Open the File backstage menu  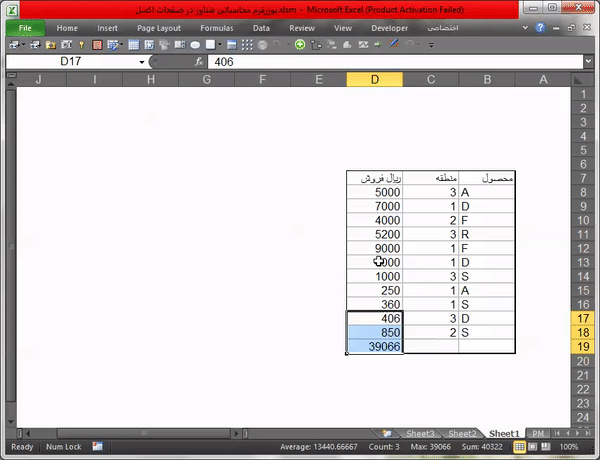(x=25, y=29)
